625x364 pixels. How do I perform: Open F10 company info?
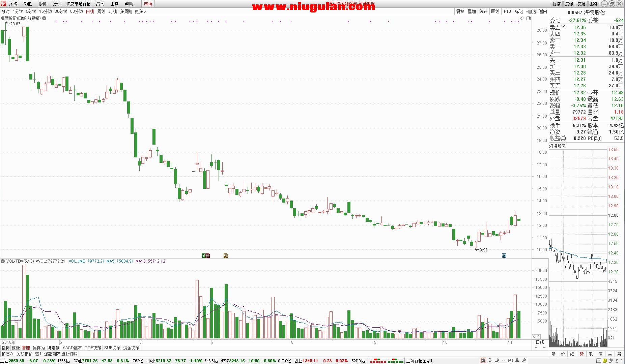(507, 11)
